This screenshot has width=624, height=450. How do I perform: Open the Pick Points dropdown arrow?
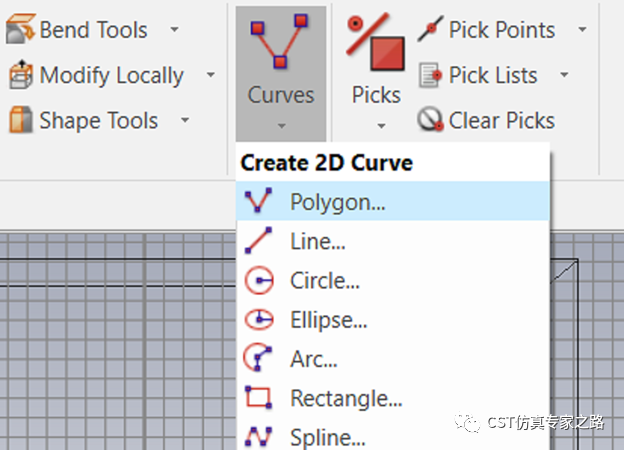582,29
